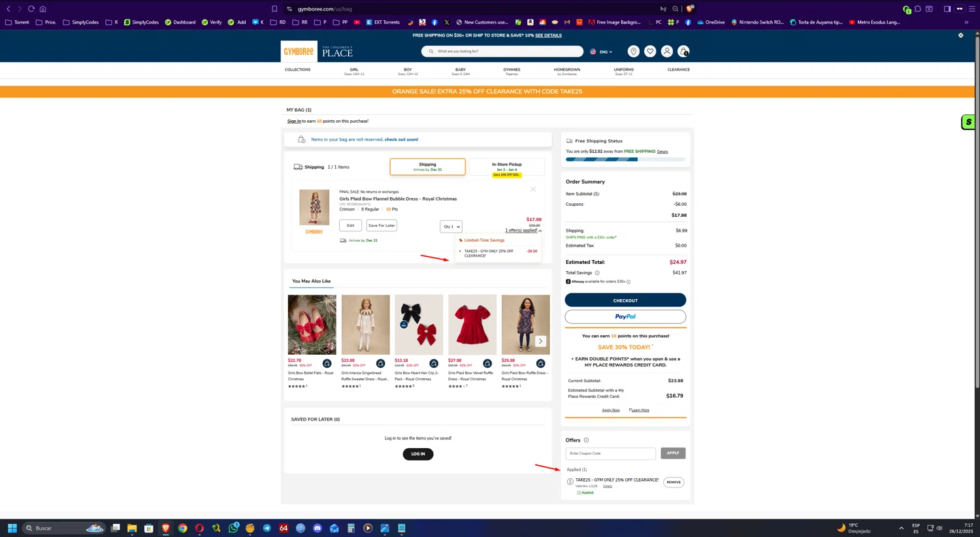Open the BABY category menu
This screenshot has width=980, height=537.
(461, 71)
